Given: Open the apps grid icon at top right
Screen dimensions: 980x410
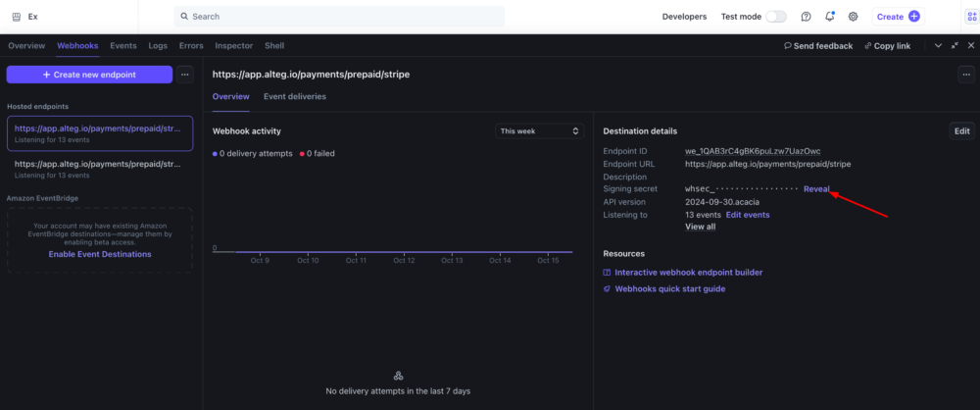Looking at the screenshot, I should tap(971, 17).
